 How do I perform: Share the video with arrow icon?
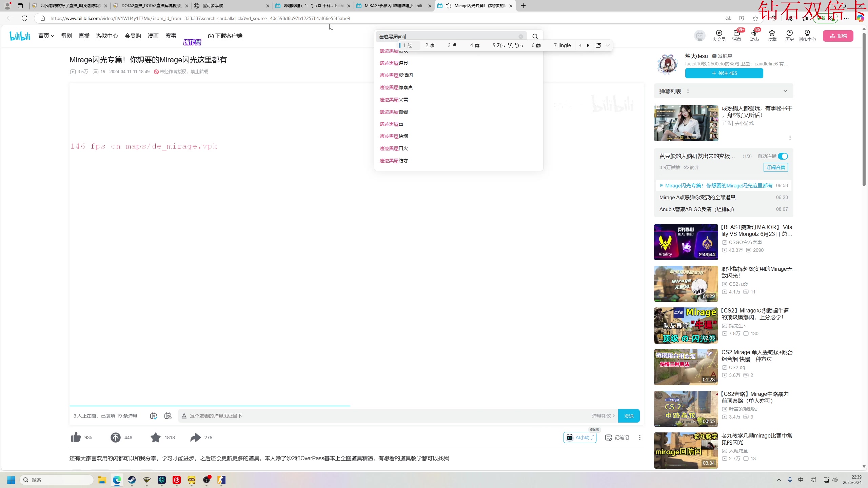[x=195, y=438]
